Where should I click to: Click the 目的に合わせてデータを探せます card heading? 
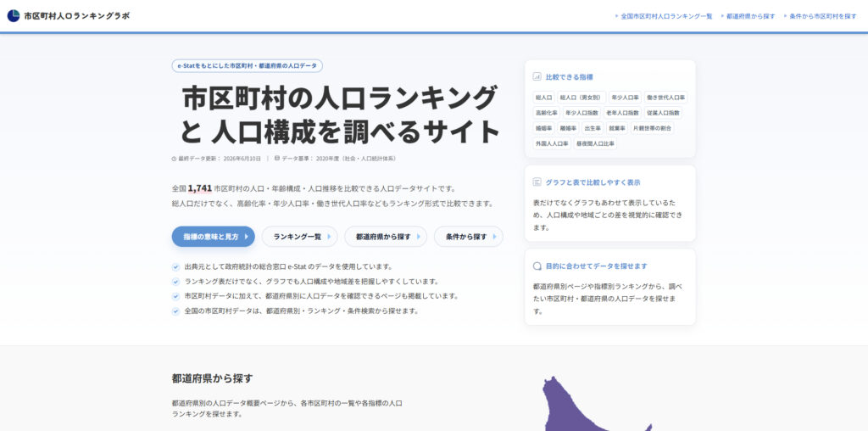tap(596, 266)
